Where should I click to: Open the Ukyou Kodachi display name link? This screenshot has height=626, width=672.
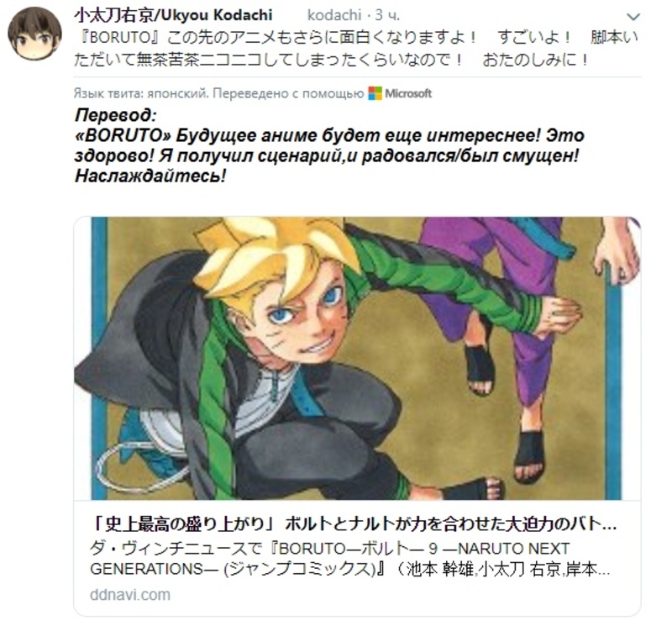click(174, 15)
